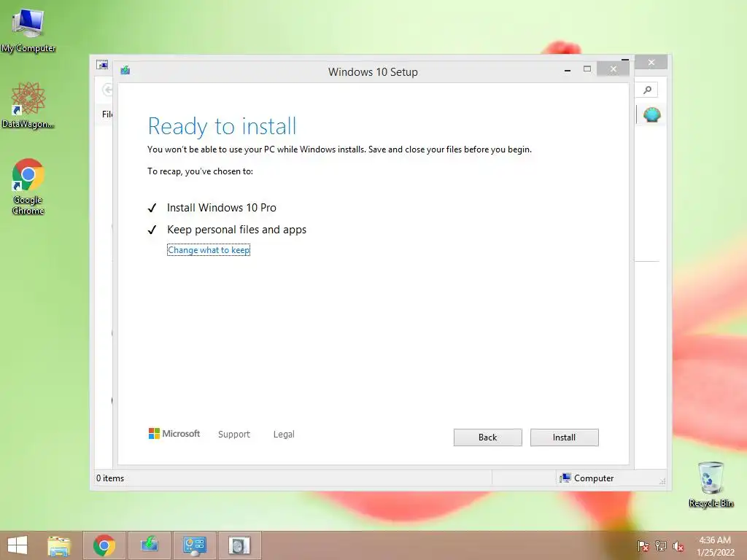Click the Ready to install heading
This screenshot has height=560, width=747.
[x=222, y=126]
